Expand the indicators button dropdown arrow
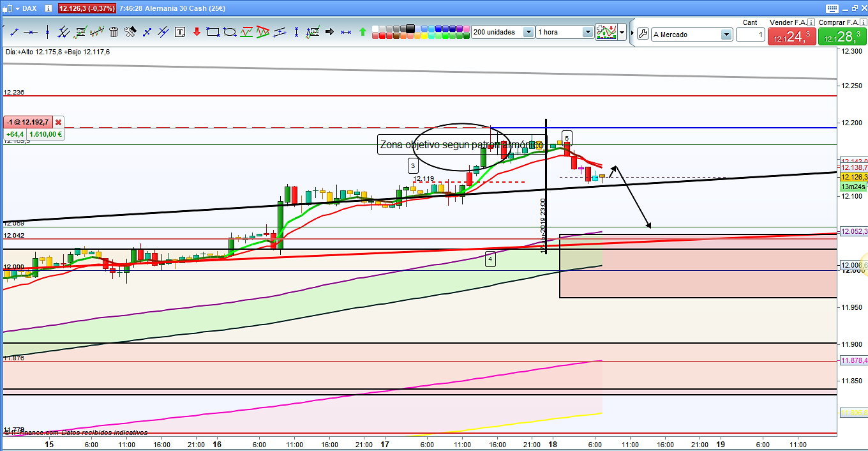Viewport: 868px width, 451px height. (622, 32)
